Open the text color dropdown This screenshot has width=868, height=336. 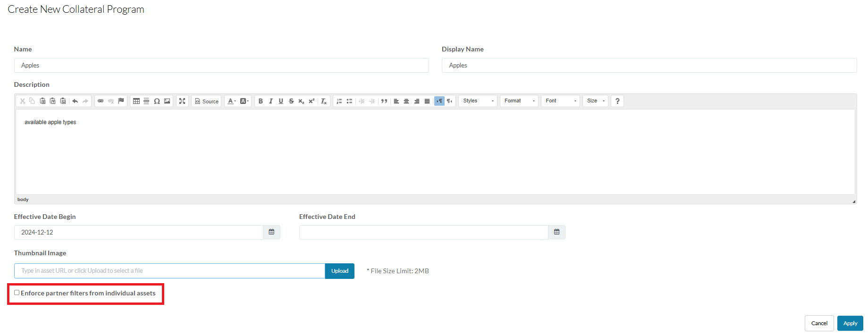[x=231, y=101]
